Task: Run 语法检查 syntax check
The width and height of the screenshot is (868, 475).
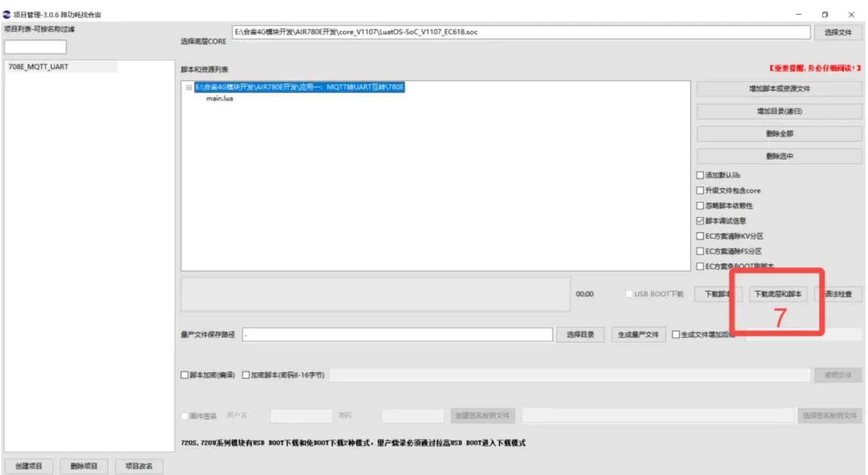Action: 838,294
